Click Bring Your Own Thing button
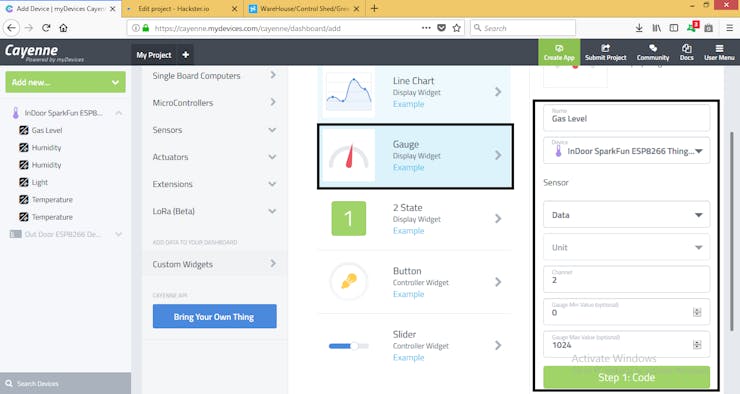This screenshot has height=394, width=740. pos(214,316)
